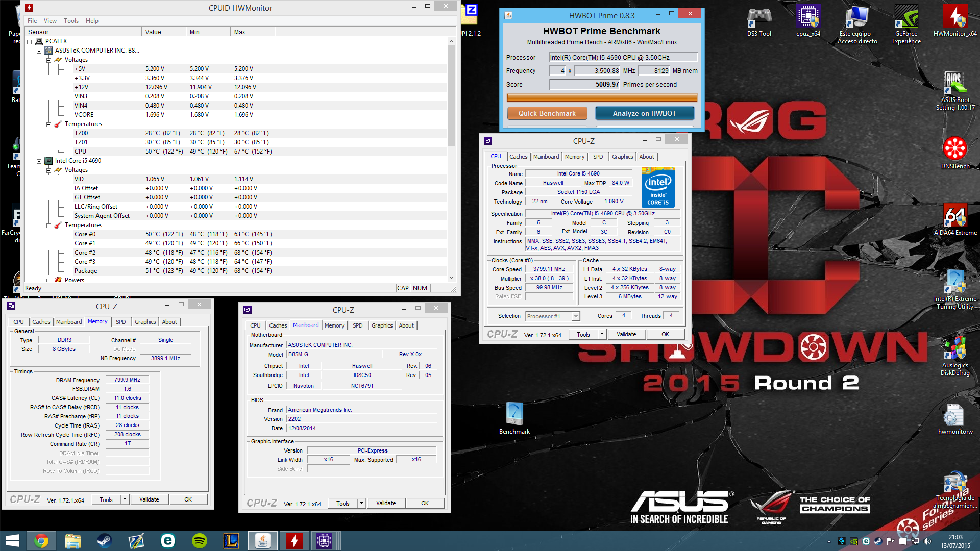Image resolution: width=980 pixels, height=551 pixels.
Task: Open Este equipo shortcut on desktop
Action: point(857,24)
